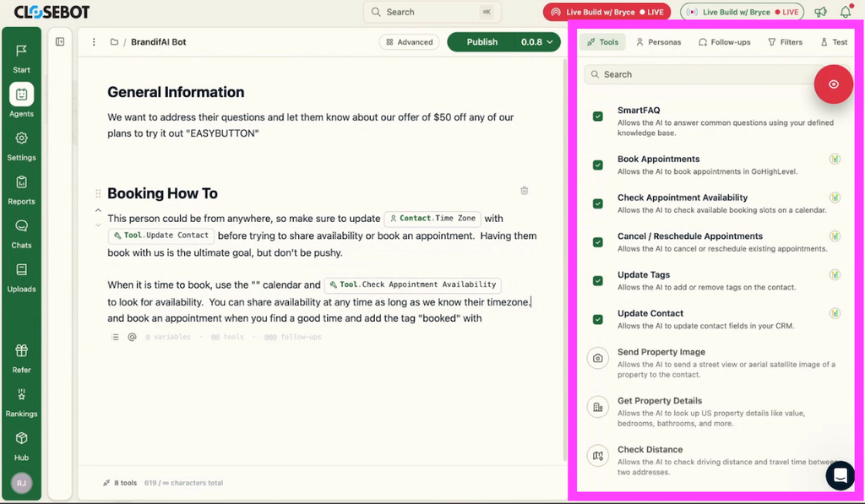Viewport: 865px width, 504px height.
Task: Select the Send Property Image camera icon
Action: click(597, 358)
